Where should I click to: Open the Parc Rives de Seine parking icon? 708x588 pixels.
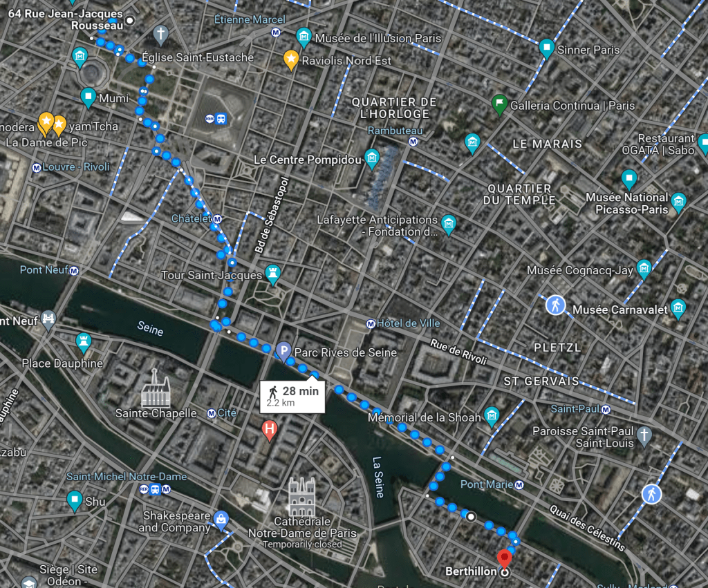[x=283, y=352]
